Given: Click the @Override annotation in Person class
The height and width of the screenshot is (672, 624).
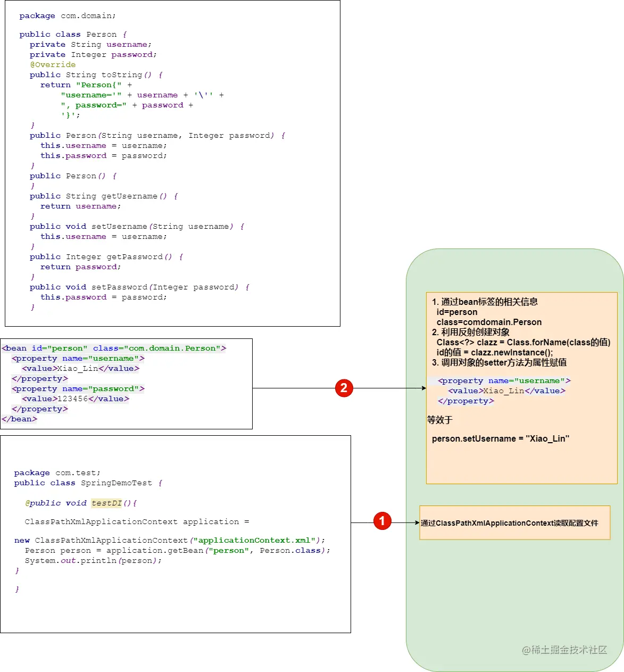Looking at the screenshot, I should click(x=53, y=65).
